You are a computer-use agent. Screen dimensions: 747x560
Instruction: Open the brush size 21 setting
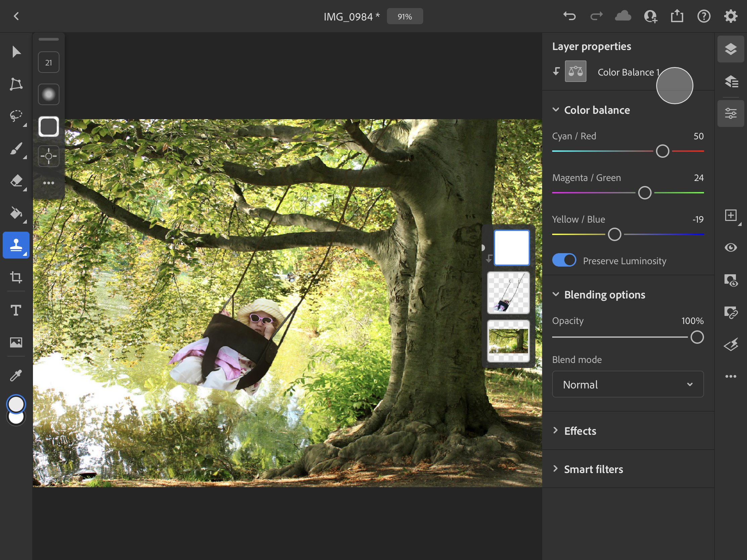[49, 62]
